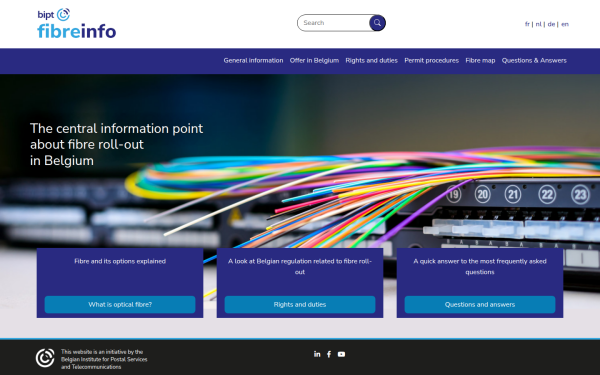Click the magnifying glass search button

pos(377,23)
